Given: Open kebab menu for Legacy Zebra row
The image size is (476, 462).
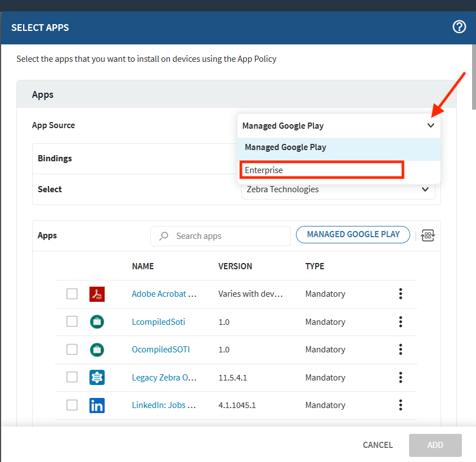Looking at the screenshot, I should pos(401,377).
